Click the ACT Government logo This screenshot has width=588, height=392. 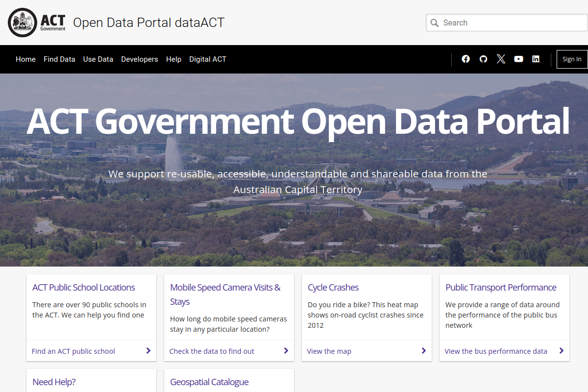click(x=37, y=23)
